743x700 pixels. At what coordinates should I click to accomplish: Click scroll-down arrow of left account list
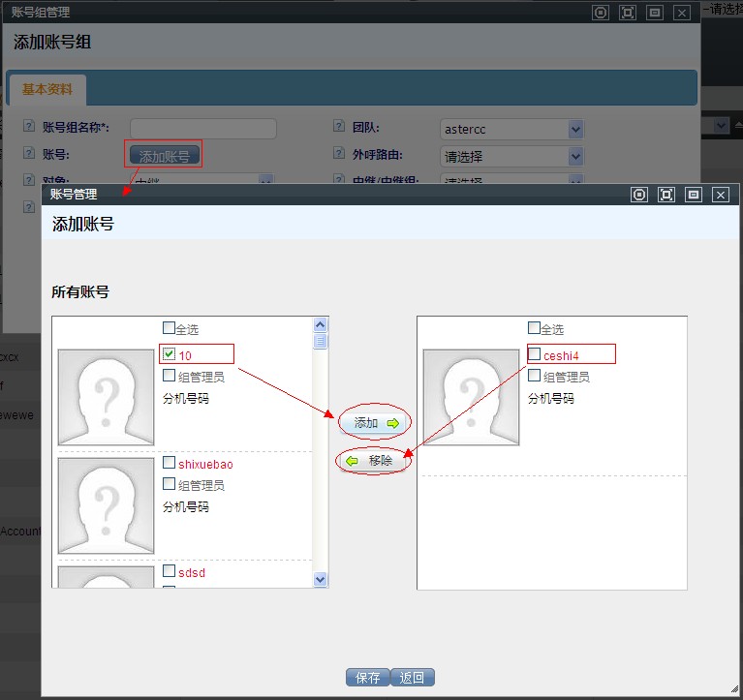321,578
